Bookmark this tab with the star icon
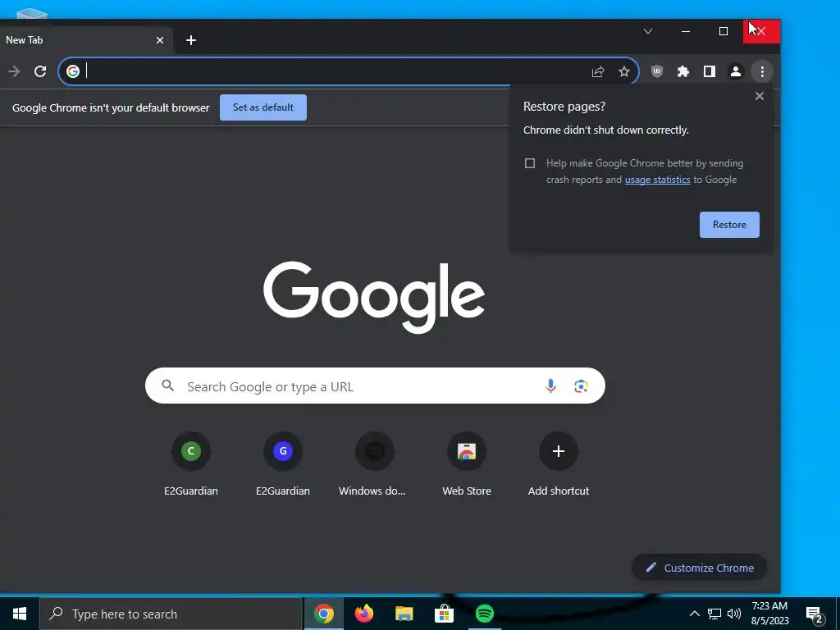840x630 pixels. pos(624,71)
